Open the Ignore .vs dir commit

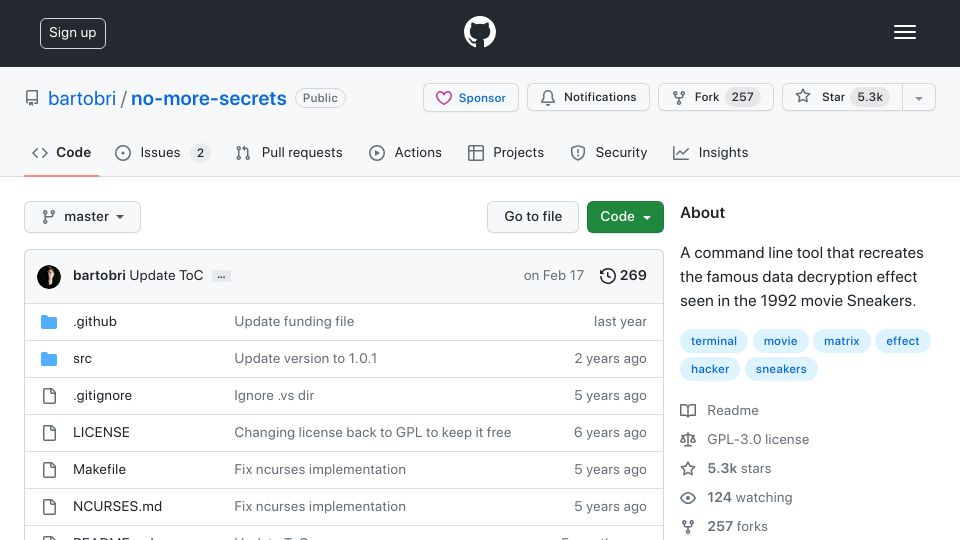pos(274,396)
